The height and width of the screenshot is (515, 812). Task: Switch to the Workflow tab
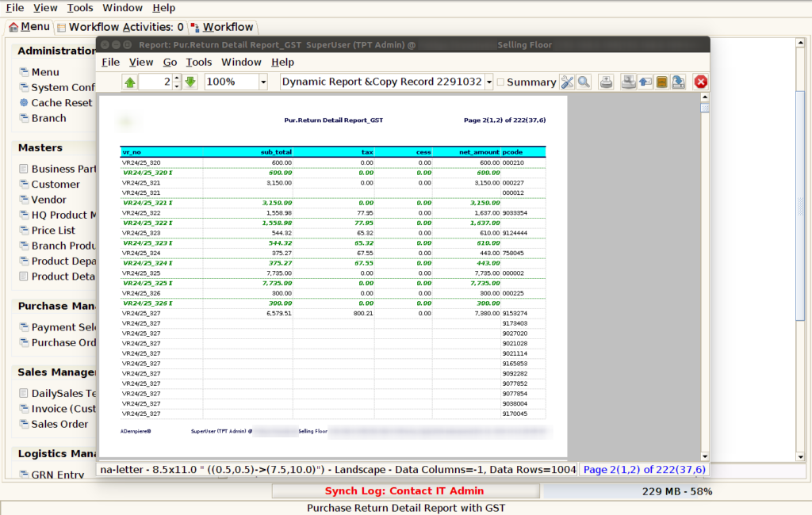click(x=222, y=27)
